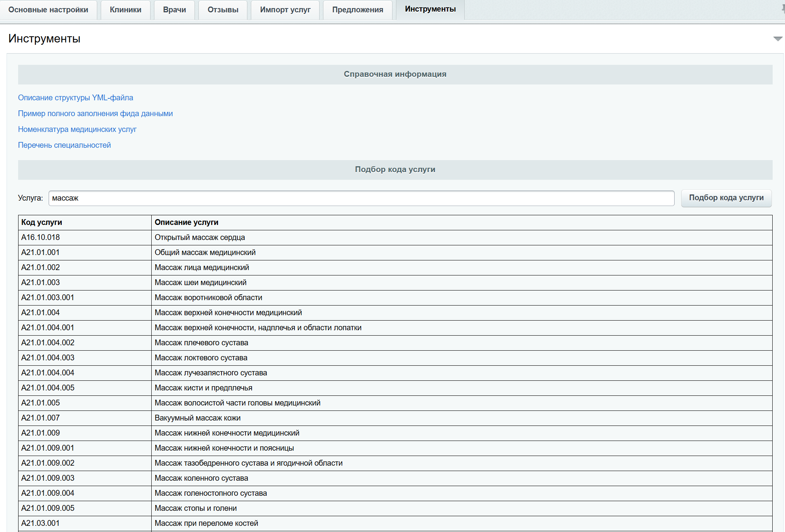Click Общий массаж медицинский row
785x532 pixels.
tap(205, 252)
